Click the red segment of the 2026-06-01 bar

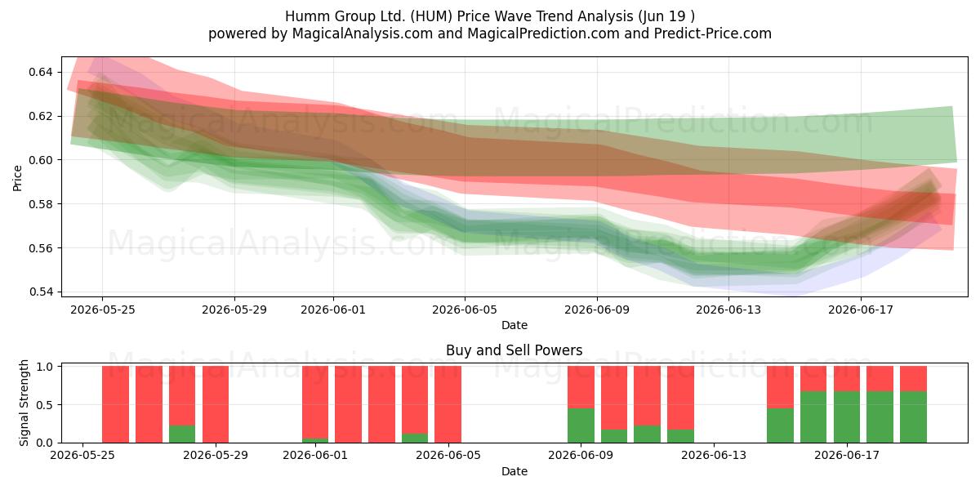point(315,403)
